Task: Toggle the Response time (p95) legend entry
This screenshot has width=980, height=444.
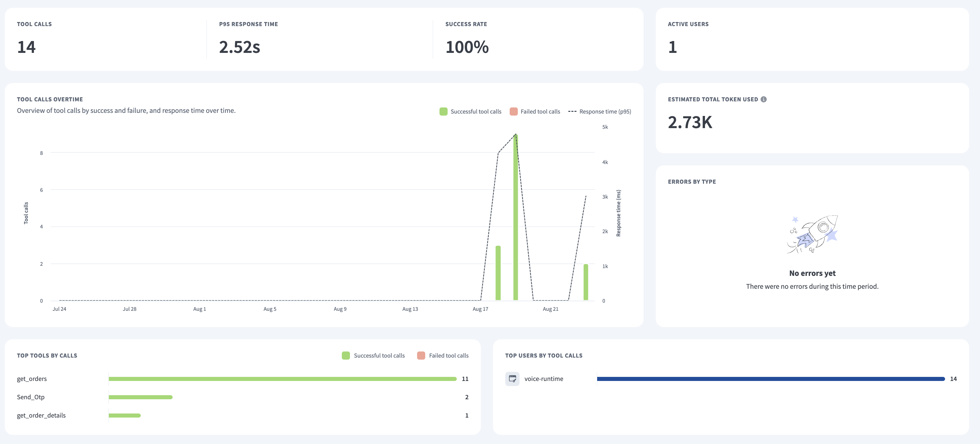Action: 600,112
